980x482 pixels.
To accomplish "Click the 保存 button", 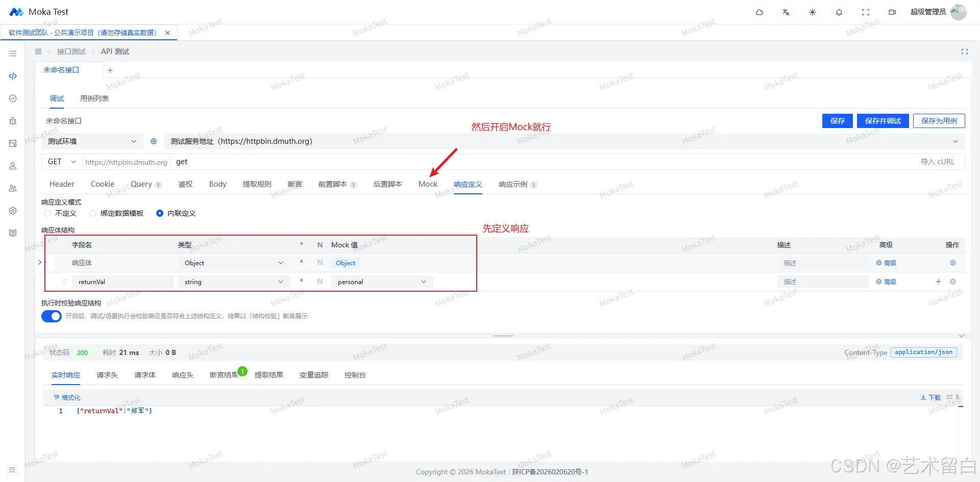I will tap(838, 121).
